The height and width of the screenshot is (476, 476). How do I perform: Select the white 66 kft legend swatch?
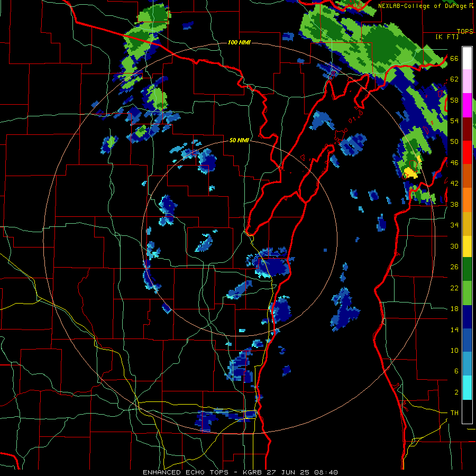point(467,58)
